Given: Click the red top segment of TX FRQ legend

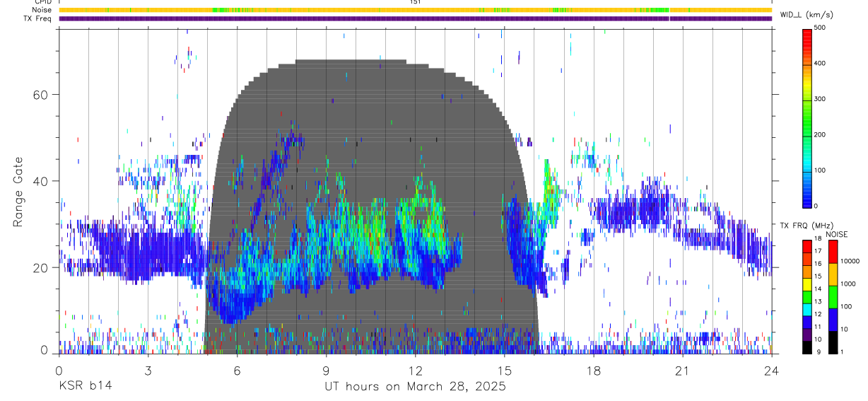Looking at the screenshot, I should point(807,247).
